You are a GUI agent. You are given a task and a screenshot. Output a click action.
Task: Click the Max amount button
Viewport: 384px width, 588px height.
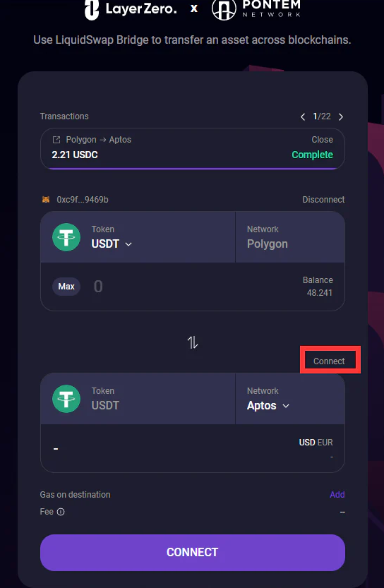[66, 287]
